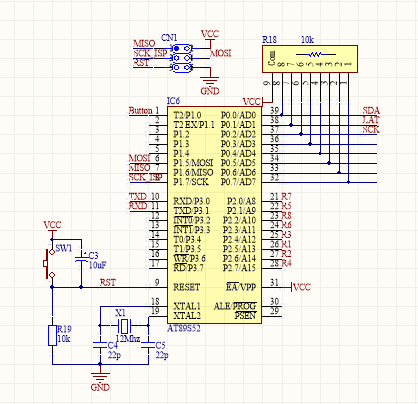Click the GND symbol below the CN1 connector

[210, 86]
